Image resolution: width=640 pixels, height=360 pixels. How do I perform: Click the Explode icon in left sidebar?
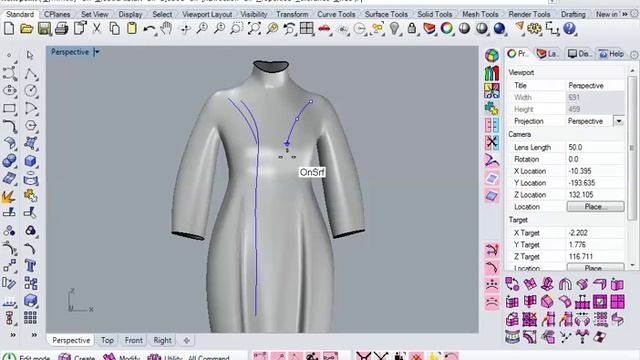pos(9,196)
